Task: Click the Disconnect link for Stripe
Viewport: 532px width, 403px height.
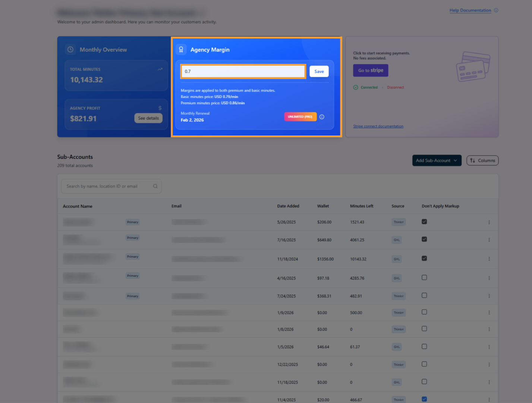Action: (x=395, y=87)
